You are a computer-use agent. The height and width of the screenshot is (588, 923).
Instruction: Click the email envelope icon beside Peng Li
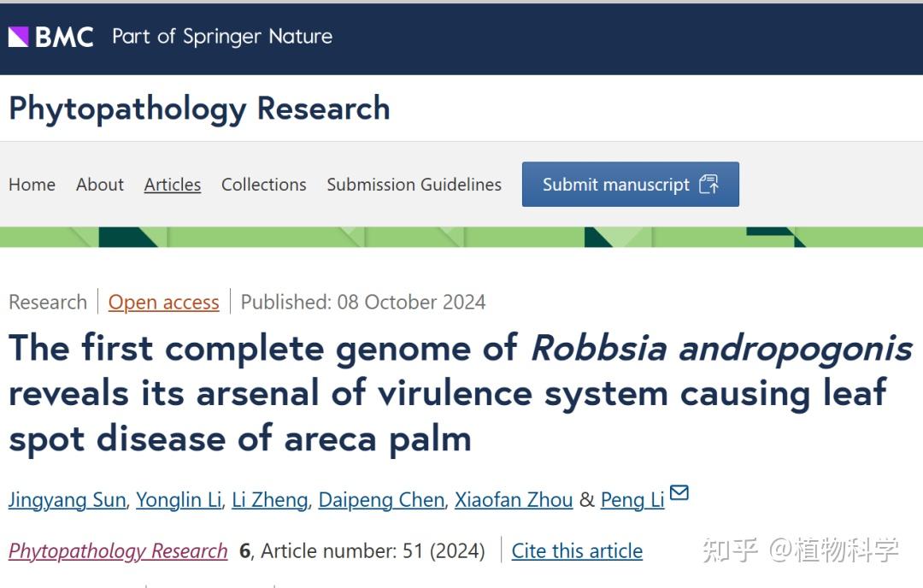pos(679,493)
